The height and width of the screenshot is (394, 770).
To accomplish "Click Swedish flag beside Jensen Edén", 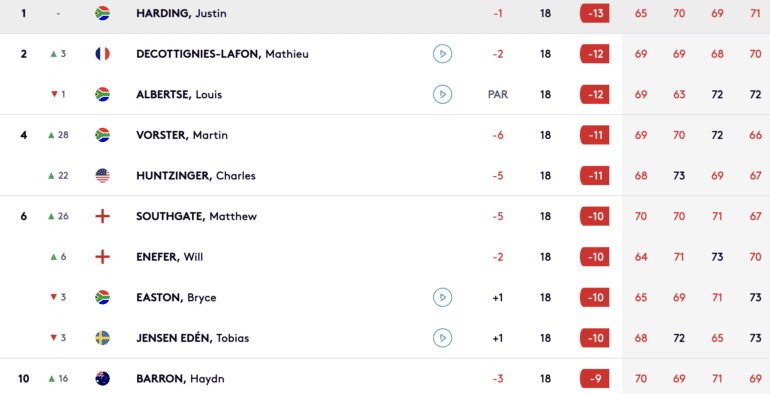I will click(x=102, y=338).
